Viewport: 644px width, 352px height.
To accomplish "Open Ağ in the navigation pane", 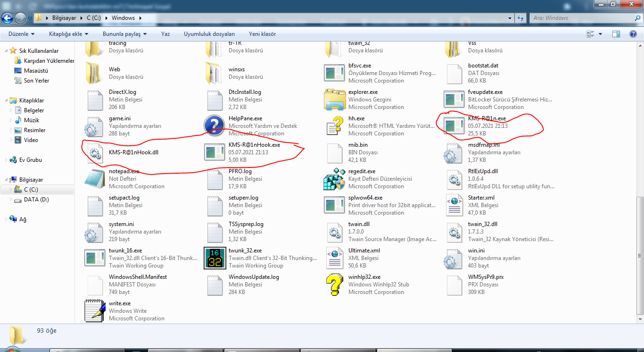I will 23,219.
